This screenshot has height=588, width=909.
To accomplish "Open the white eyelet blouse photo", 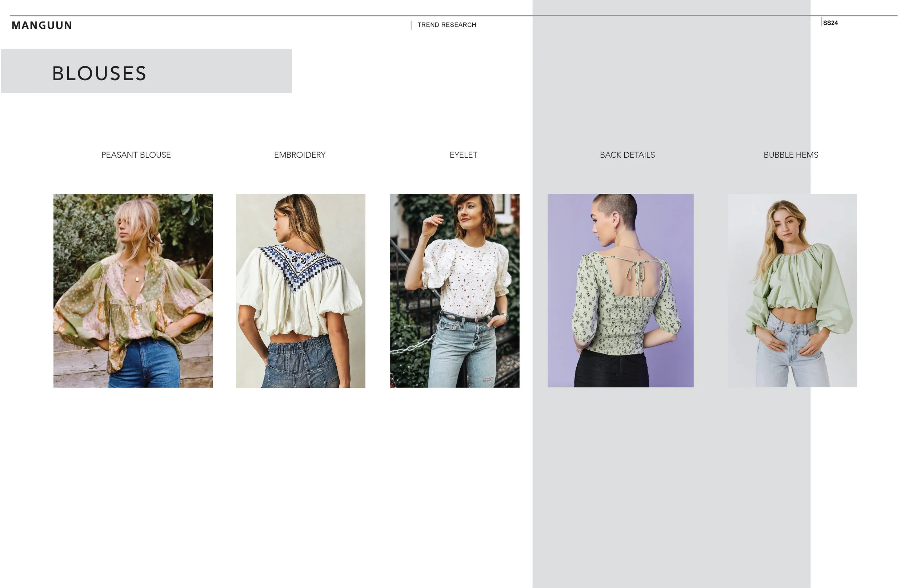I will coord(454,290).
